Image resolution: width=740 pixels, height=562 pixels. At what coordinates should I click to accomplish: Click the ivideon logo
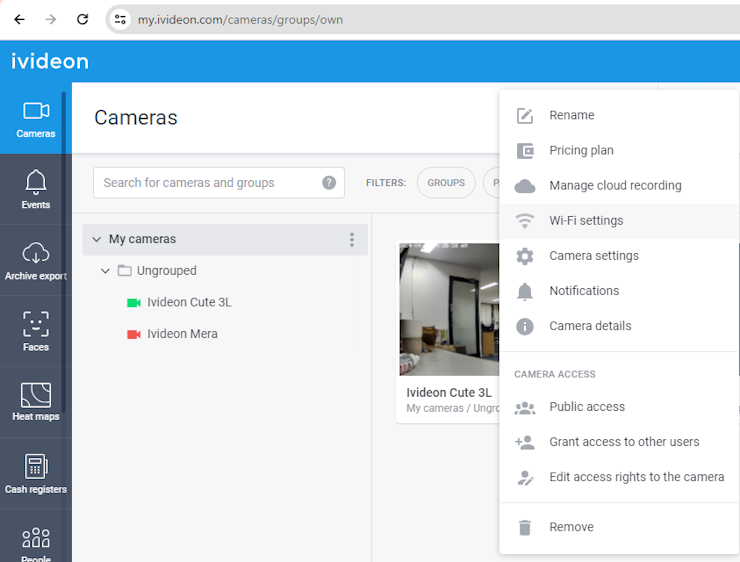[x=50, y=61]
